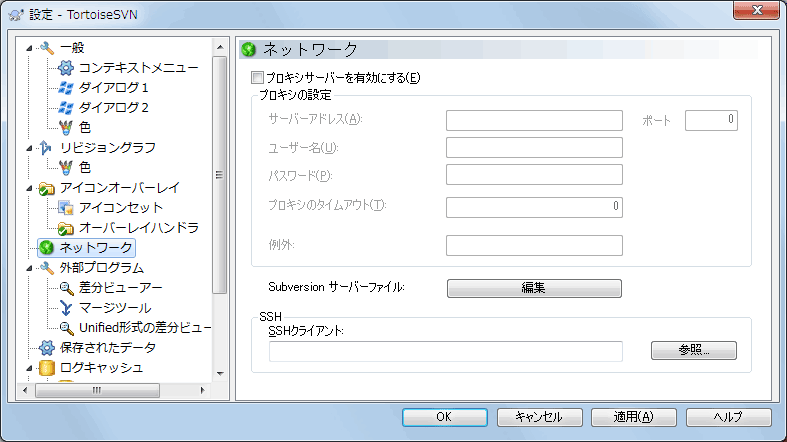Click the green globe icon of ネットワーク in tree
This screenshot has width=787, height=442.
click(47, 248)
